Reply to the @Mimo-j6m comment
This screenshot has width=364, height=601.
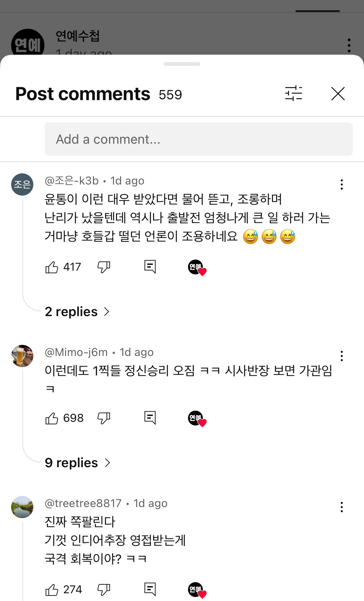(150, 418)
